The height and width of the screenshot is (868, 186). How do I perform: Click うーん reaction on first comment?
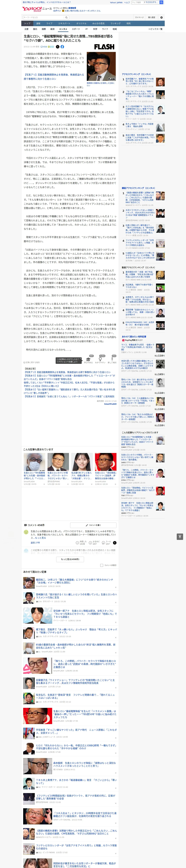click(x=106, y=543)
